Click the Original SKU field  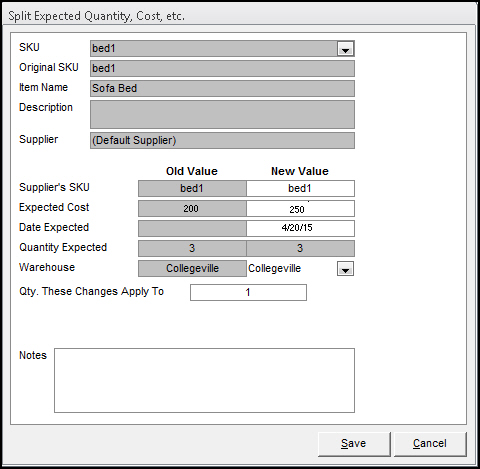222,68
